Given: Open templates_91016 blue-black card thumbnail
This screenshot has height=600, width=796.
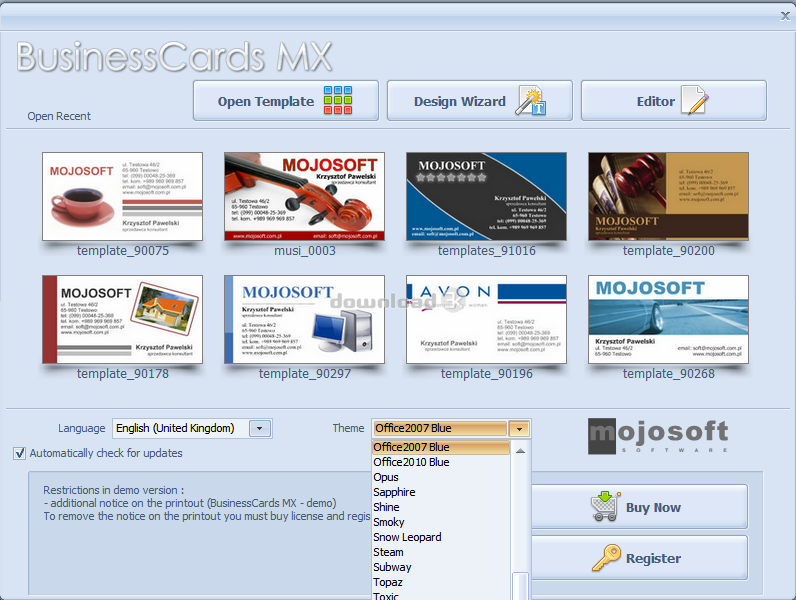Looking at the screenshot, I should (486, 196).
